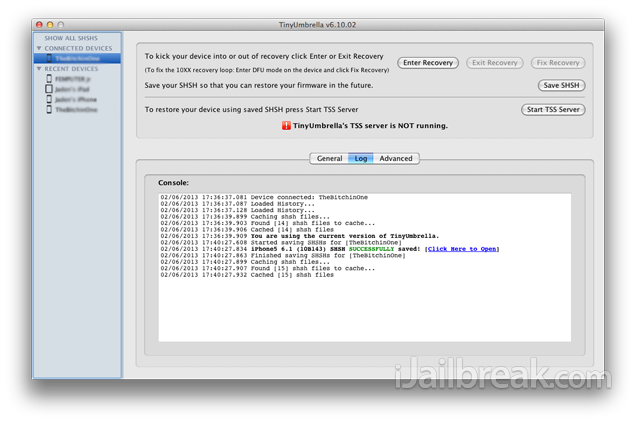Click 'You are using the current version' line
The height and width of the screenshot is (422, 634).
click(x=300, y=236)
